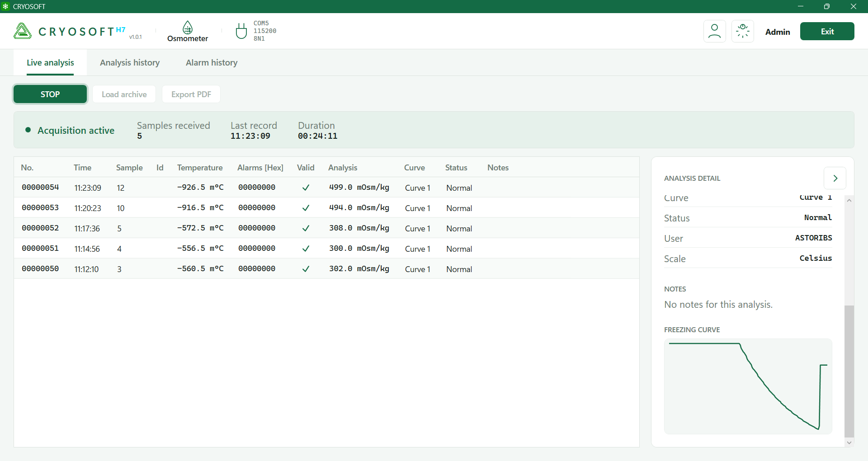Click the No notes for this analysis text
868x461 pixels.
[718, 305]
